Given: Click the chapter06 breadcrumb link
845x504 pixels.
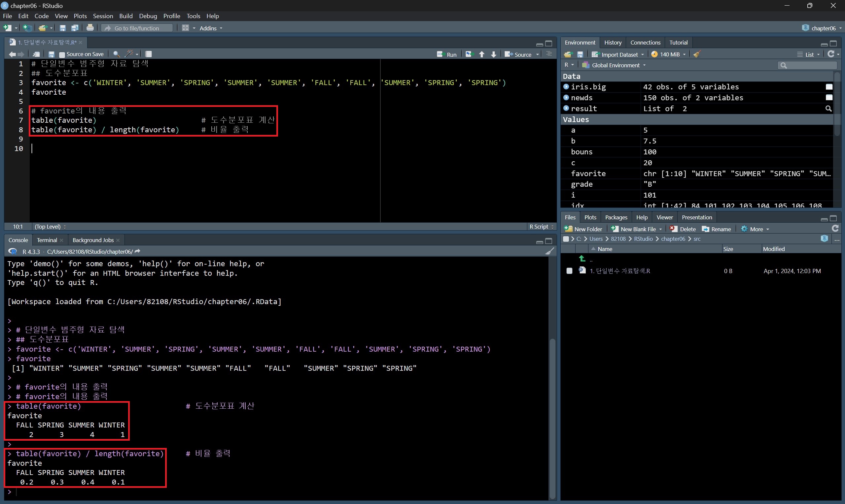Looking at the screenshot, I should [x=673, y=239].
